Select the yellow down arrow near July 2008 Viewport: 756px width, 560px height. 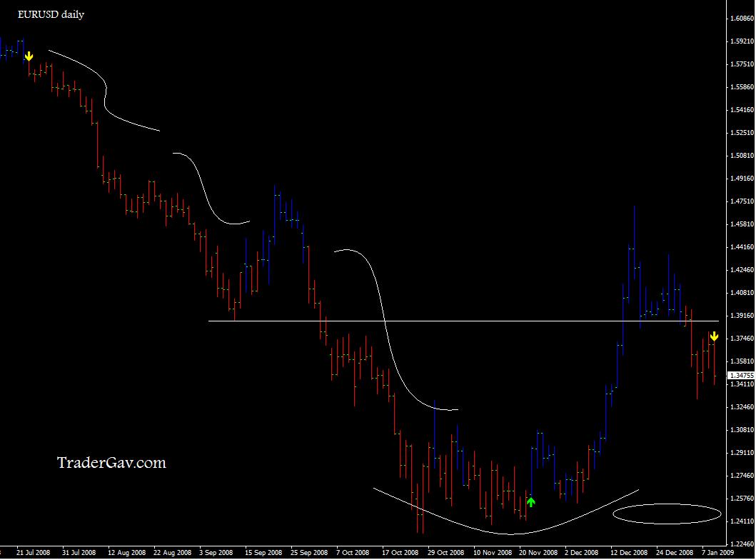pyautogui.click(x=29, y=56)
